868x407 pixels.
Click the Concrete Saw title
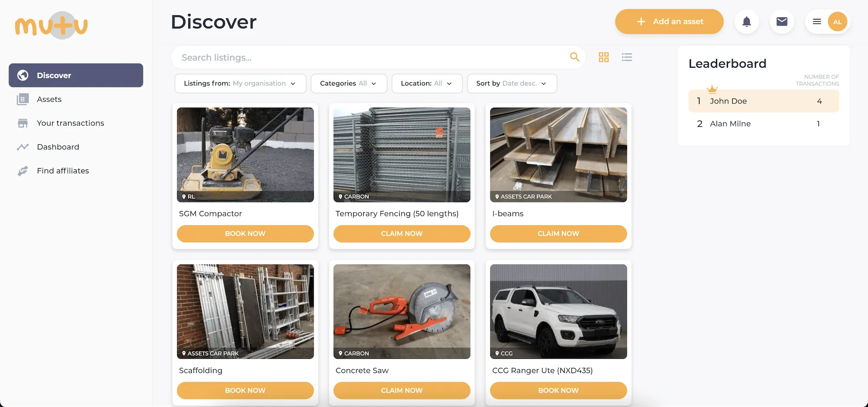[x=362, y=371]
